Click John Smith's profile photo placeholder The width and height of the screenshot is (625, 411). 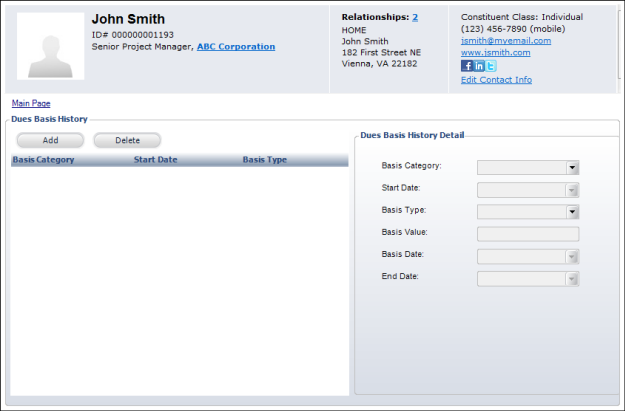point(50,46)
